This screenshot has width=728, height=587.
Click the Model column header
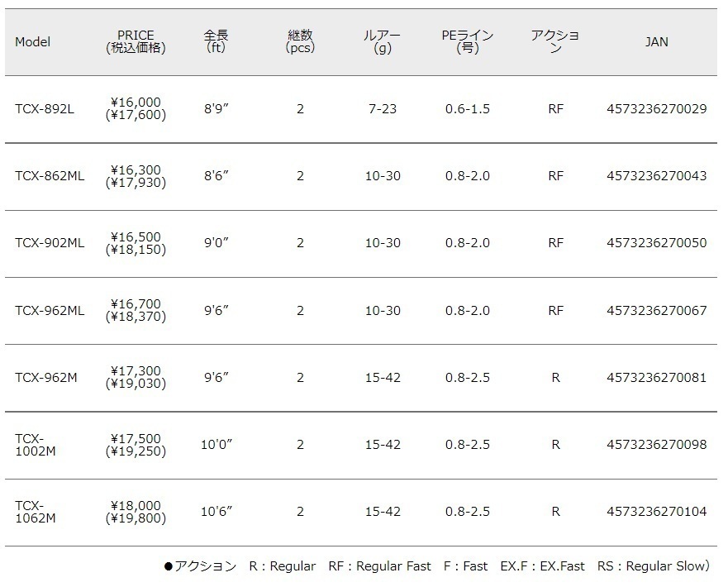pyautogui.click(x=33, y=42)
